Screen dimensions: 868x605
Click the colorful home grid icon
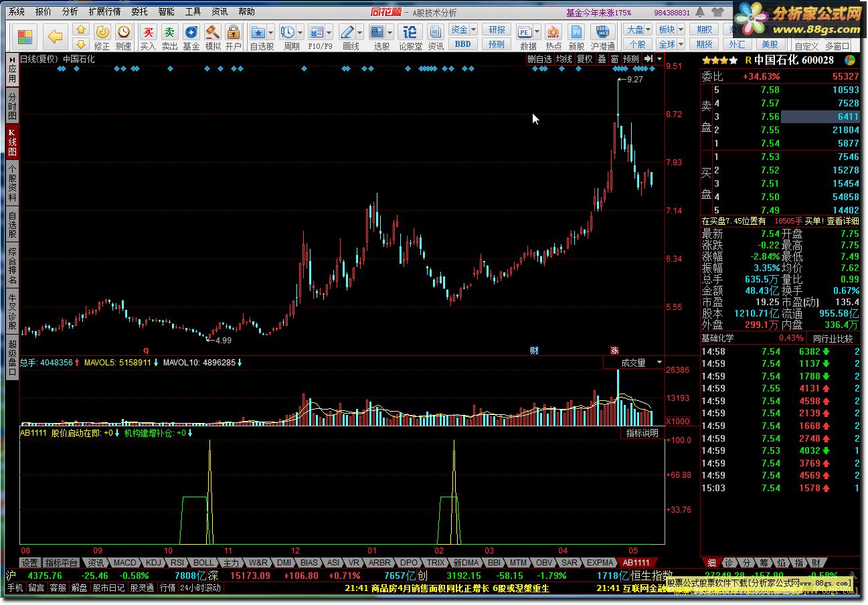point(25,36)
